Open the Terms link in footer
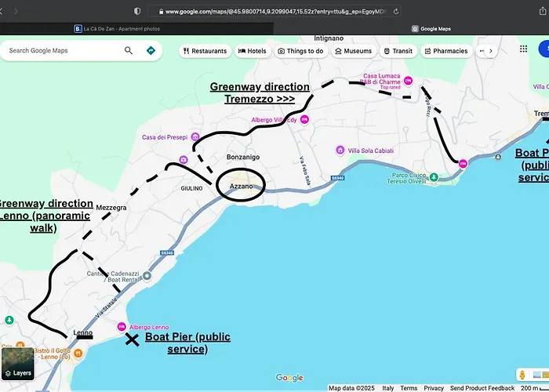 tap(409, 388)
